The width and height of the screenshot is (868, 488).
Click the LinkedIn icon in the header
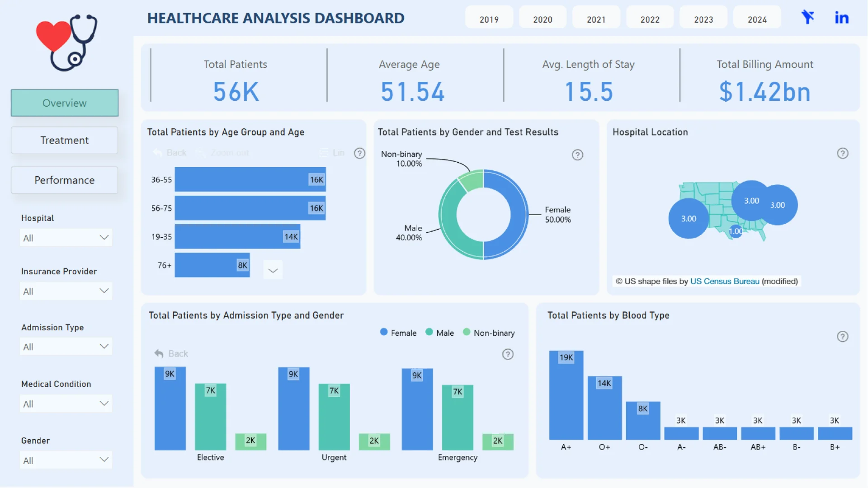coord(841,18)
